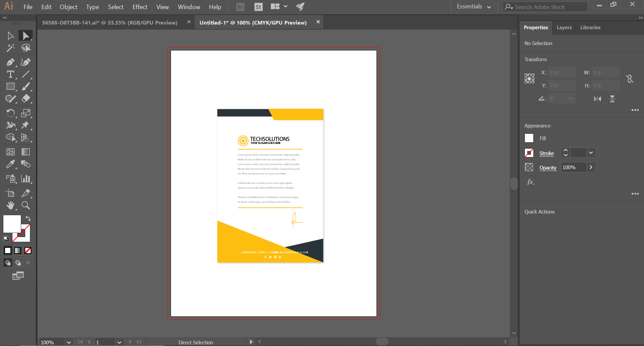Select the Direct Selection tool
Screen dimensions: 644x346
pyautogui.click(x=26, y=36)
